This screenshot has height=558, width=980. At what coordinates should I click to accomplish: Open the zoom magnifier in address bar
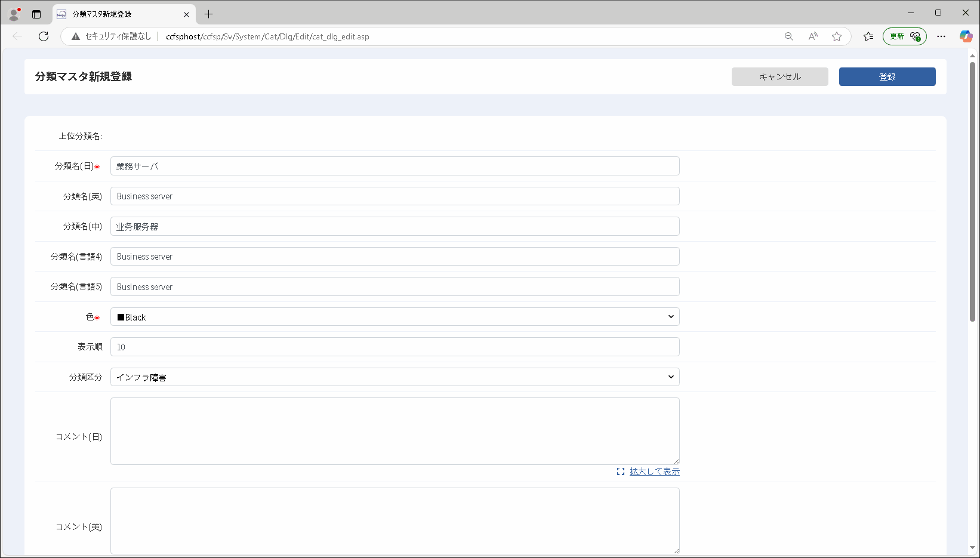pyautogui.click(x=788, y=36)
